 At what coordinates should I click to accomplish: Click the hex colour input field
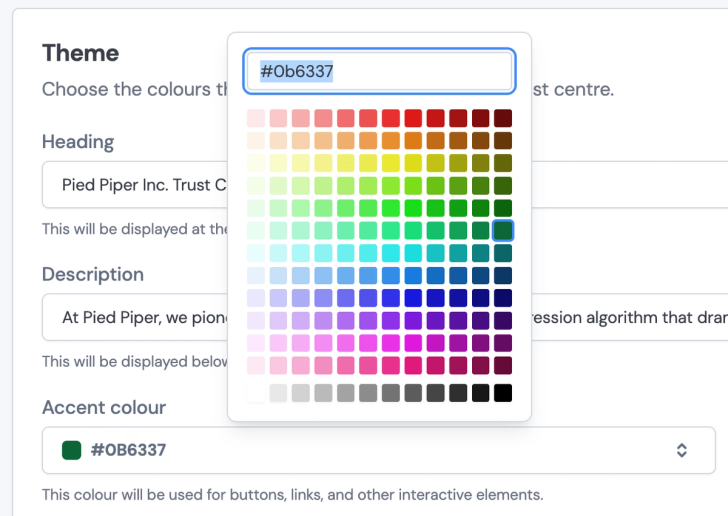click(379, 72)
